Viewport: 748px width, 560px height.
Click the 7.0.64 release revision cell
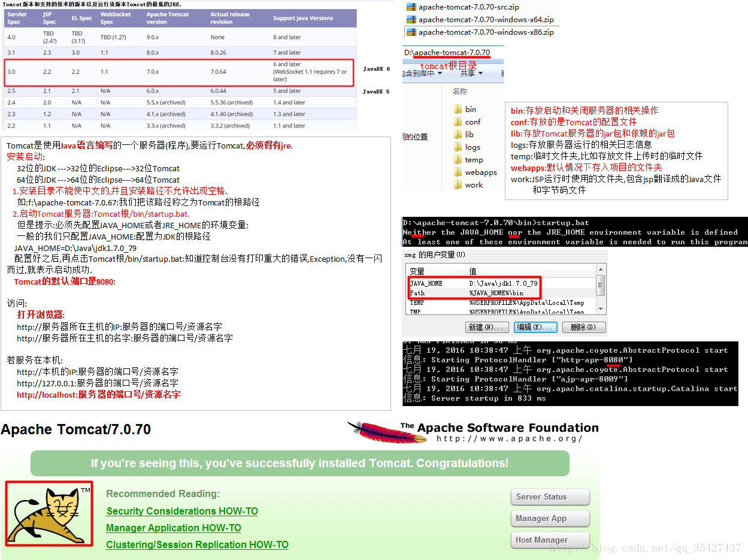click(219, 72)
